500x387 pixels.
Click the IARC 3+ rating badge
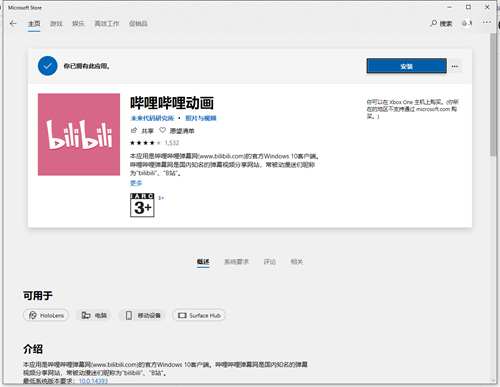click(142, 205)
